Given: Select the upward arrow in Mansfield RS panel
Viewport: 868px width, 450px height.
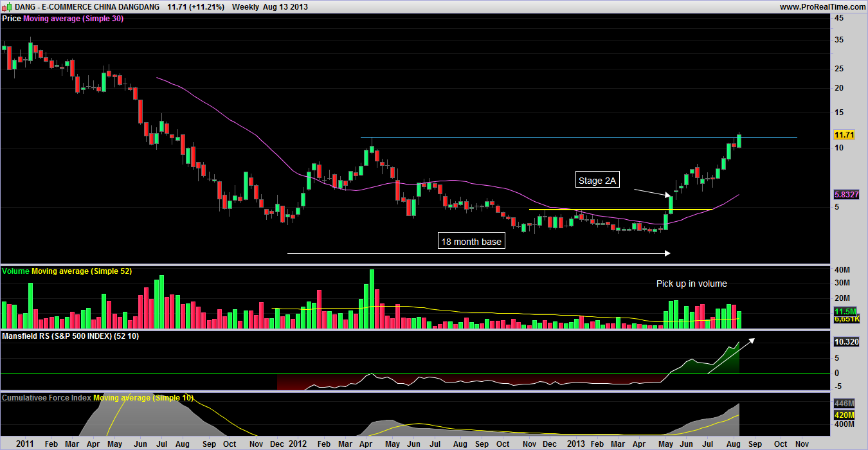Looking at the screenshot, I should click(731, 356).
